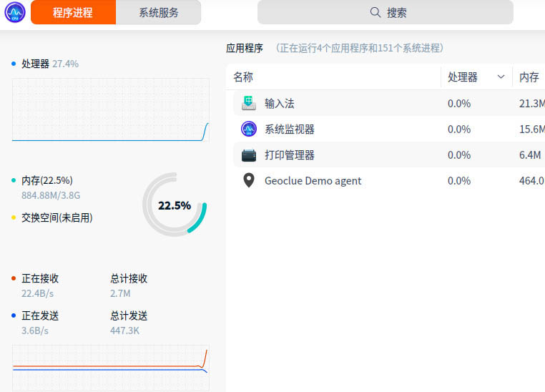Click the network traffic graph
The image size is (545, 392).
coord(111,368)
